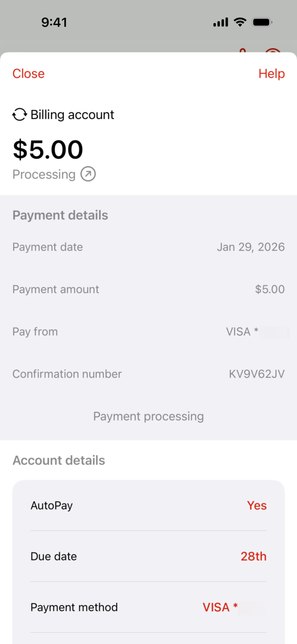This screenshot has height=644, width=297.
Task: Tap the battery icon in status bar
Action: coord(262,22)
